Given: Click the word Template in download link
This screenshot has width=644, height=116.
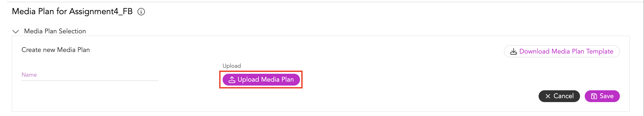Looking at the screenshot, I should [x=600, y=51].
